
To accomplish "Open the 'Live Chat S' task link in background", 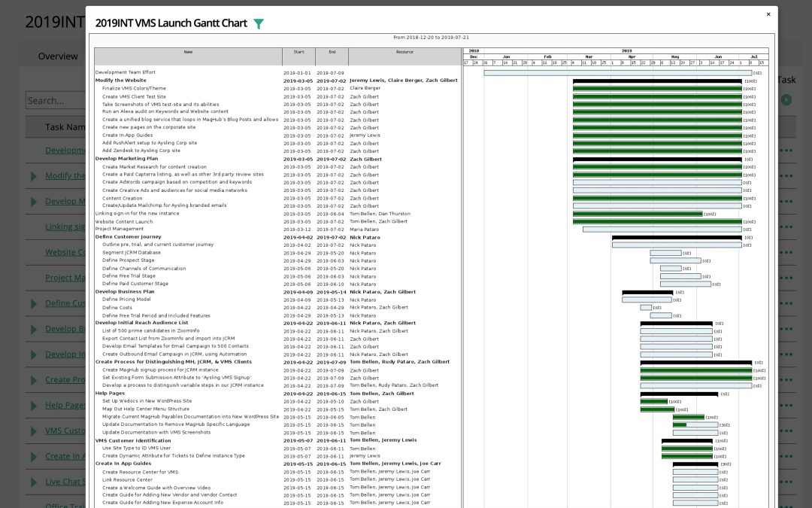I will (65, 482).
